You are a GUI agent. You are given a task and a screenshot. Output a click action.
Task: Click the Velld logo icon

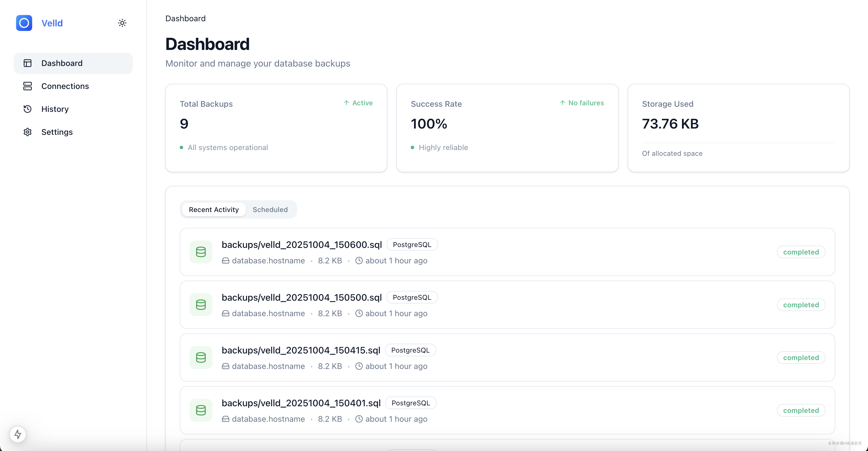pyautogui.click(x=24, y=23)
